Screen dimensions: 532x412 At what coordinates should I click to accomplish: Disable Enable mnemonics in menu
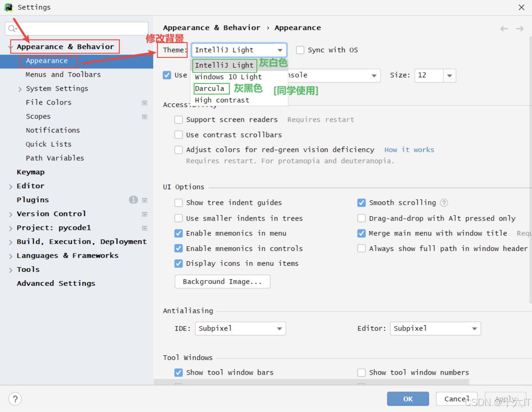click(x=178, y=233)
